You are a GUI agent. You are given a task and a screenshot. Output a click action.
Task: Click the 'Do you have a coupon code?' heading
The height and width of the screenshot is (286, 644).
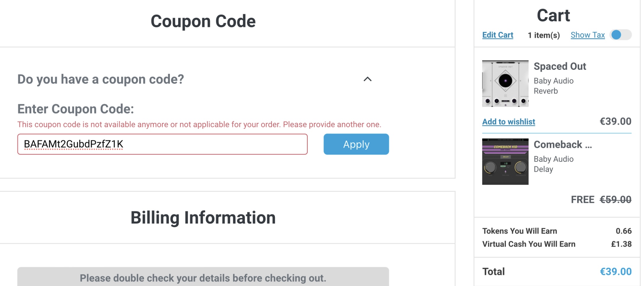[101, 79]
